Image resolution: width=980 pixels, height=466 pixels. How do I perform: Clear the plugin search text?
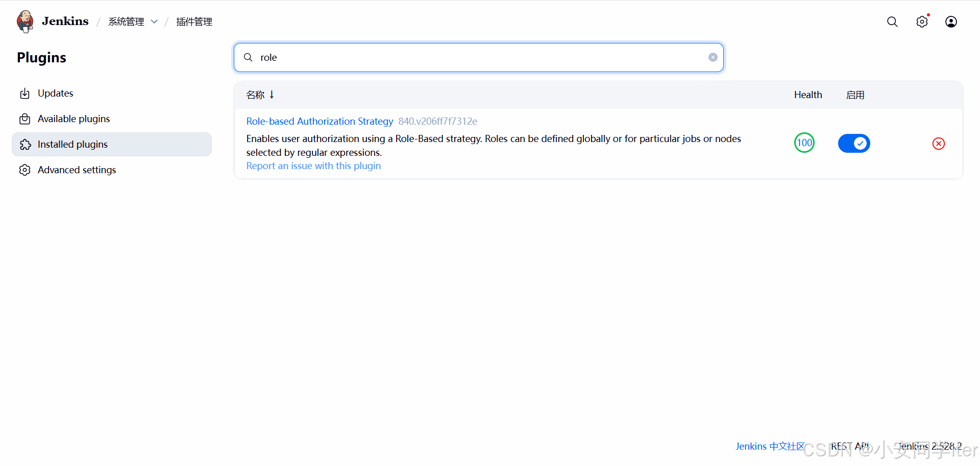713,57
